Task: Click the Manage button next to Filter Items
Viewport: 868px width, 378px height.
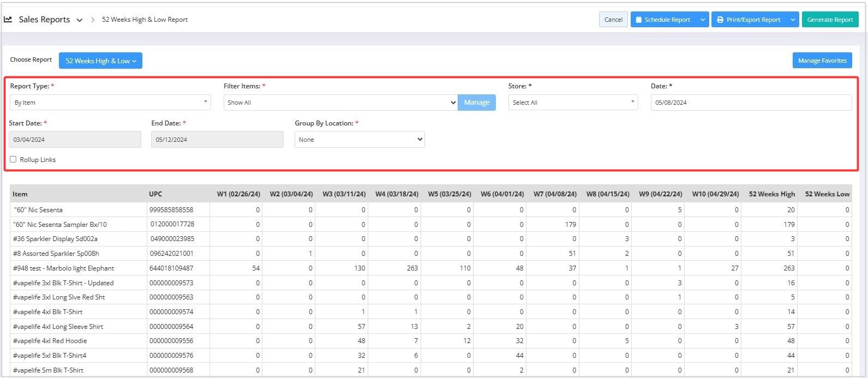Action: [477, 103]
